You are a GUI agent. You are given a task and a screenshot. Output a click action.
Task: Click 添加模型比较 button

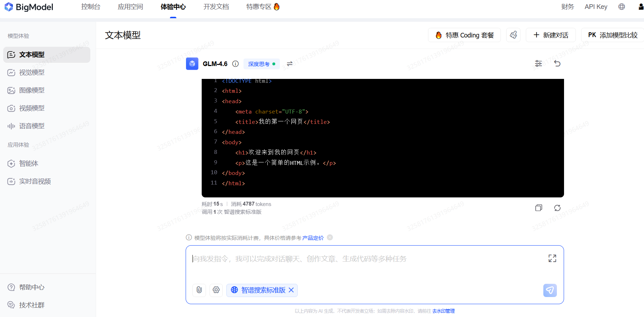(613, 35)
